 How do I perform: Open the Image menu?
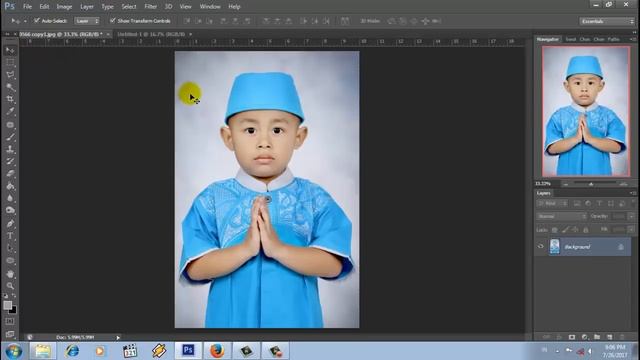click(64, 7)
